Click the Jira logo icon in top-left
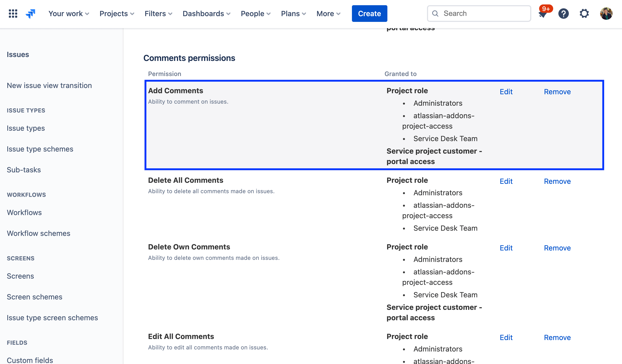 31,13
